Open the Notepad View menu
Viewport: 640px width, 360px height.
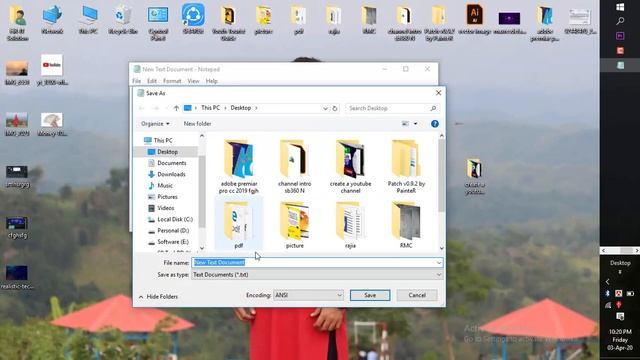tap(193, 81)
